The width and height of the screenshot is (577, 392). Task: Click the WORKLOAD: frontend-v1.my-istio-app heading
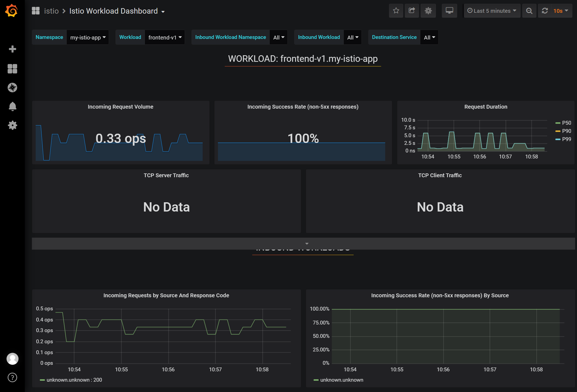tap(303, 59)
